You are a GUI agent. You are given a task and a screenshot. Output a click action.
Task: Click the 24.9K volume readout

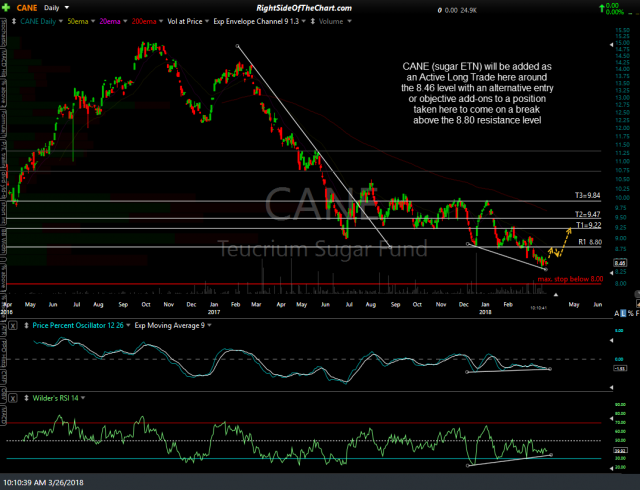[x=469, y=11]
